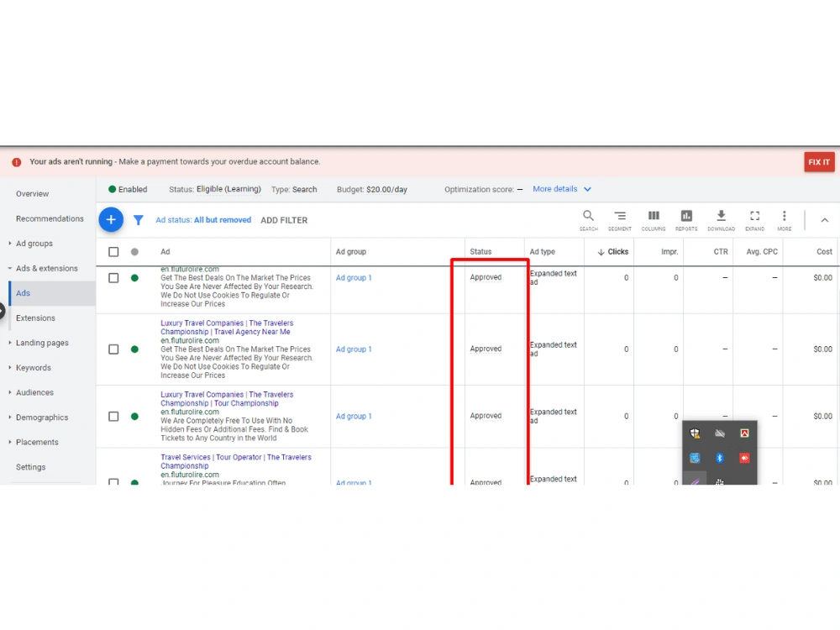Image resolution: width=840 pixels, height=630 pixels.
Task: Click the Budget $20.00/day value
Action: (x=386, y=190)
